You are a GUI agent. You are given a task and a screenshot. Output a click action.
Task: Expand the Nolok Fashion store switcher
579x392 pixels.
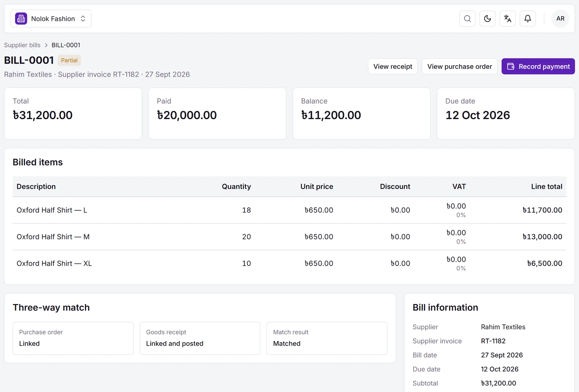coord(51,18)
